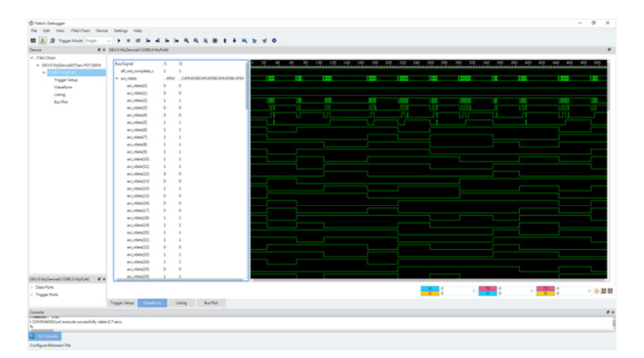This screenshot has height=358, width=644.
Task: Select the dfi_init_complete signal row
Action: (x=180, y=71)
